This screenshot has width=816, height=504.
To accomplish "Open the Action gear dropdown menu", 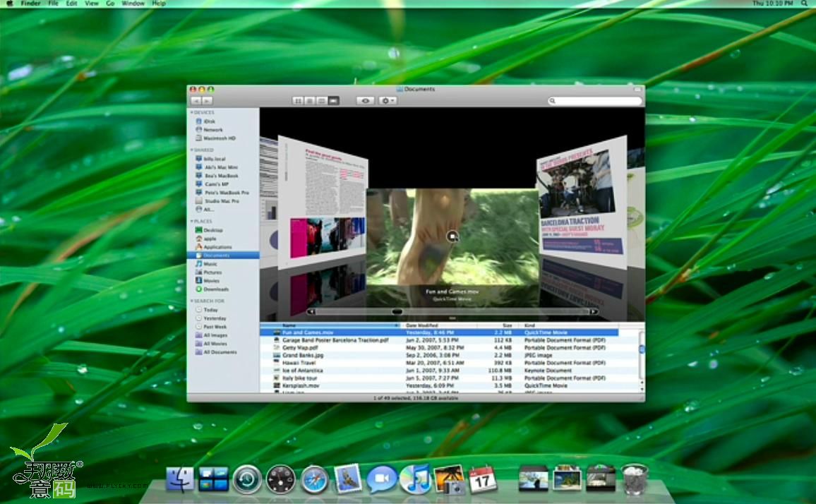I will click(x=388, y=101).
